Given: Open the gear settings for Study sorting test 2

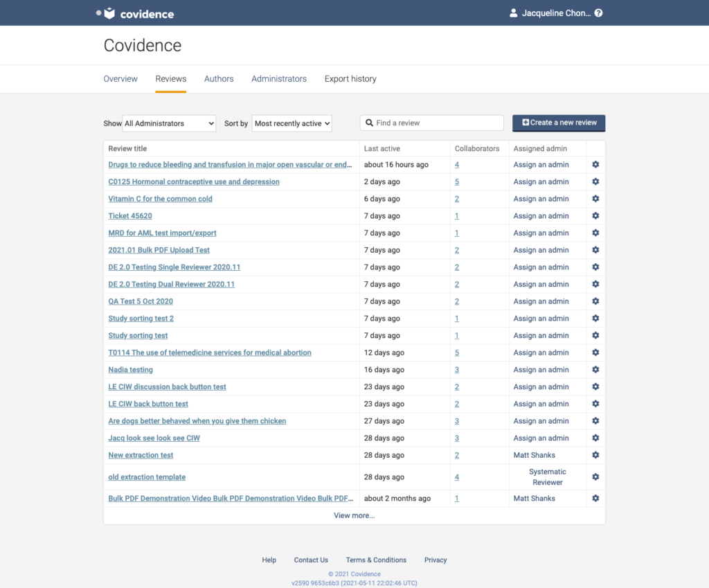Looking at the screenshot, I should point(595,319).
